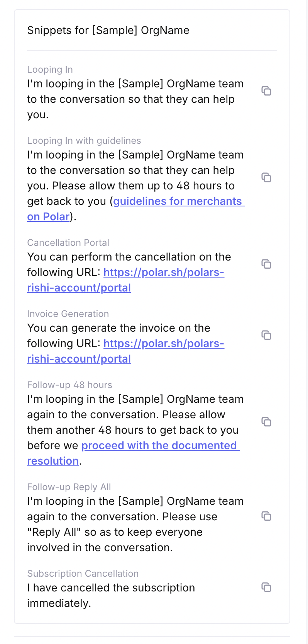Copy the Follow-up Reply All snippet

[266, 516]
